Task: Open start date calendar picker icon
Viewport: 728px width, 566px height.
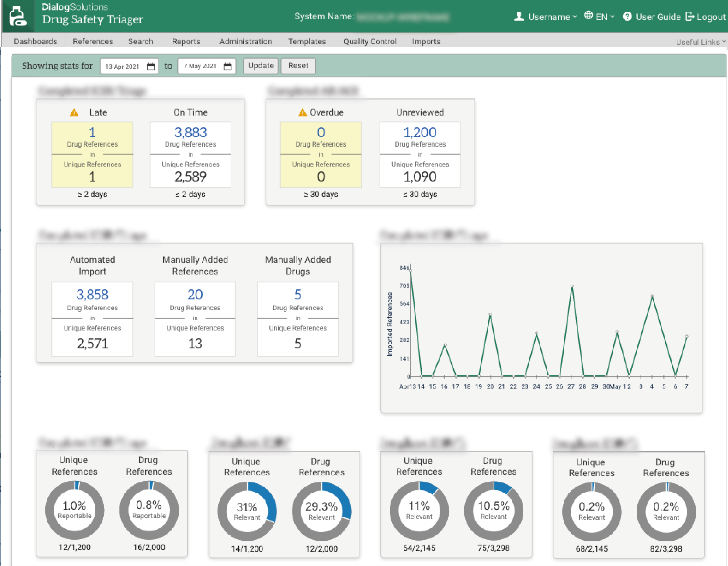Action: click(151, 66)
